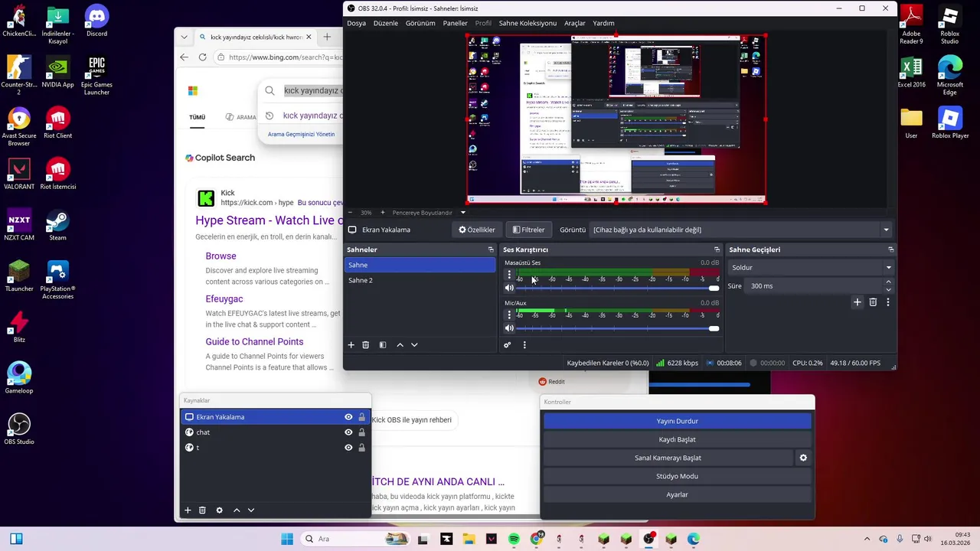The width and height of the screenshot is (980, 551).
Task: Open Yardım menu in OBS
Action: tap(603, 23)
